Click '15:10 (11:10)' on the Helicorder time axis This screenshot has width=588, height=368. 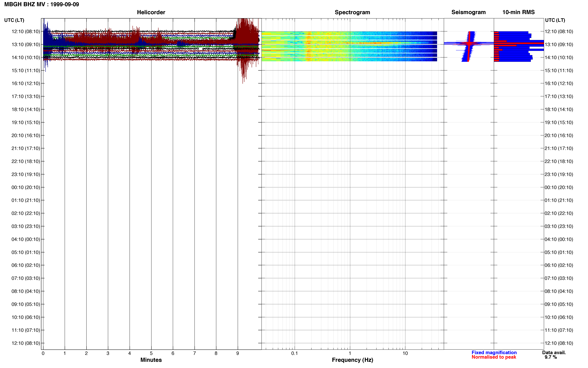(x=26, y=71)
